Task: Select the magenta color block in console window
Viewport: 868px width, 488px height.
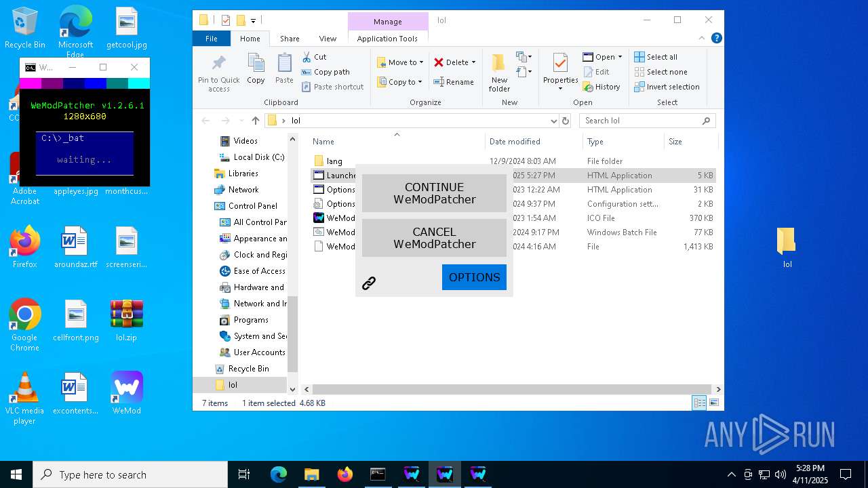Action: (31, 83)
